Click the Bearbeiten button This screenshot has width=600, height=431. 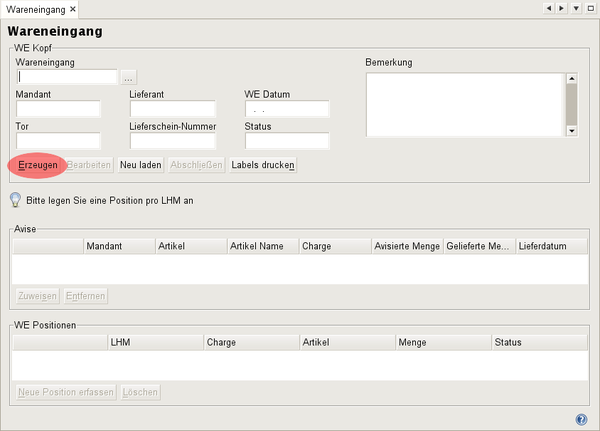point(89,165)
